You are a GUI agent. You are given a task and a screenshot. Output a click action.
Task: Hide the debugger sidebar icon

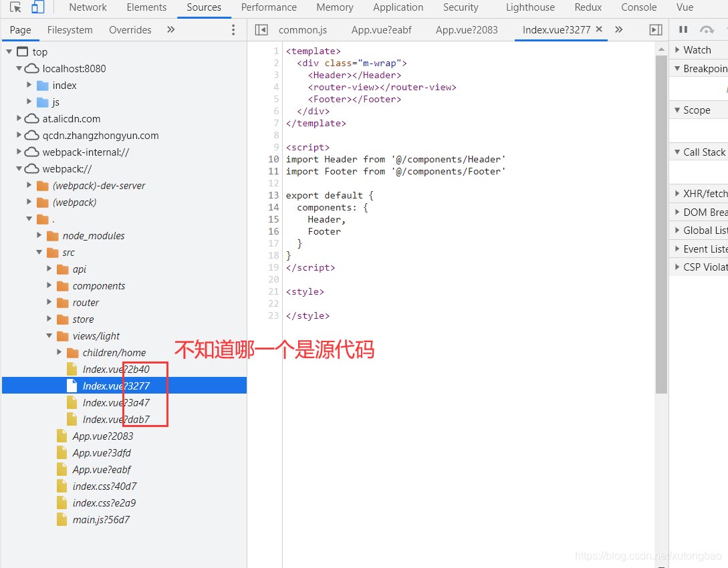[656, 29]
